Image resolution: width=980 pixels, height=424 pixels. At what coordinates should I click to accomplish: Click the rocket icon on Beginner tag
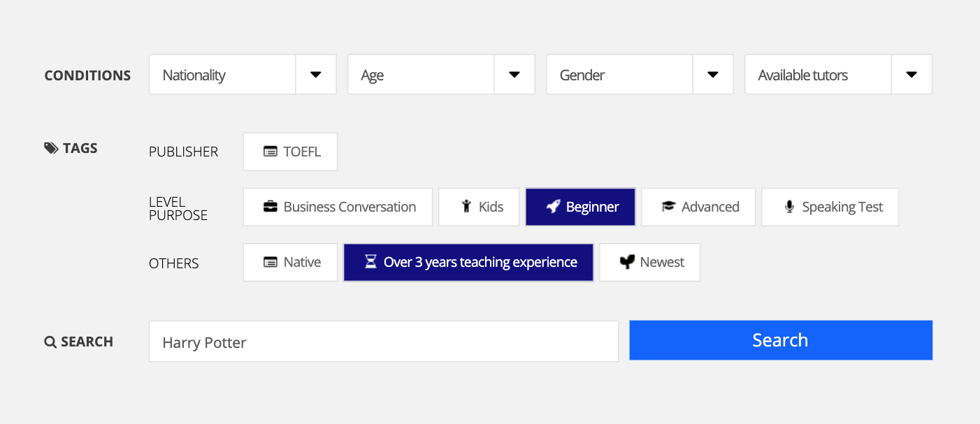553,207
